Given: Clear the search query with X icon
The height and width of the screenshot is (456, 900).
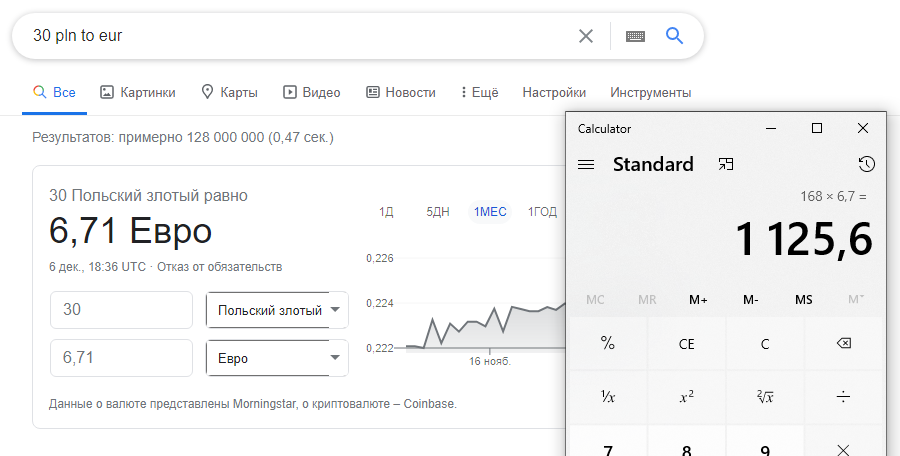Looking at the screenshot, I should pyautogui.click(x=586, y=36).
